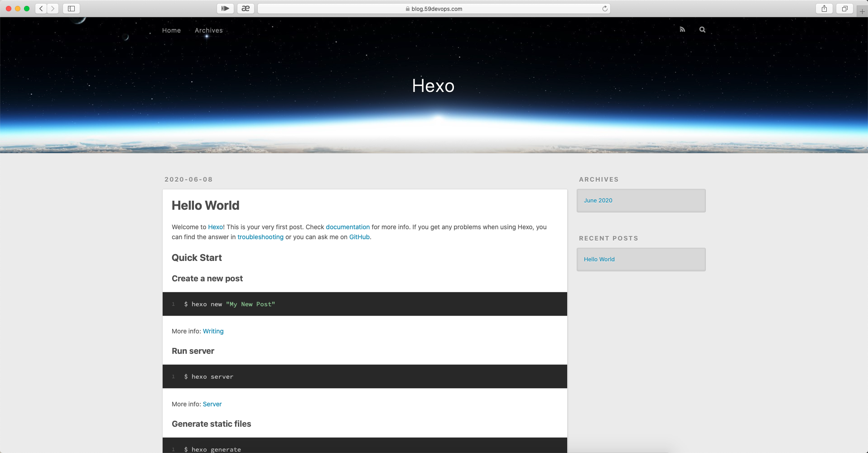Viewport: 868px width, 453px height.
Task: Click the hexo server code line
Action: click(x=209, y=376)
